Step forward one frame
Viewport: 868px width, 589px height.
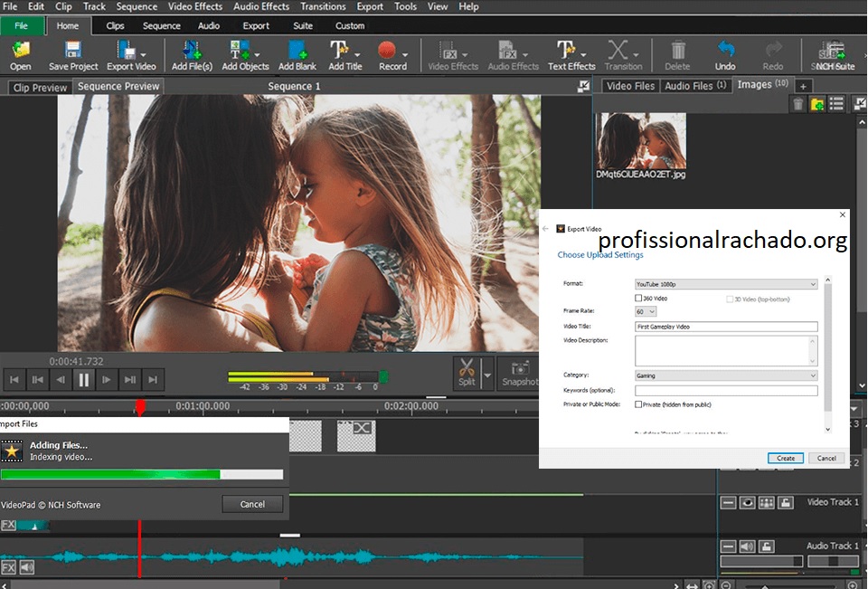click(x=107, y=380)
